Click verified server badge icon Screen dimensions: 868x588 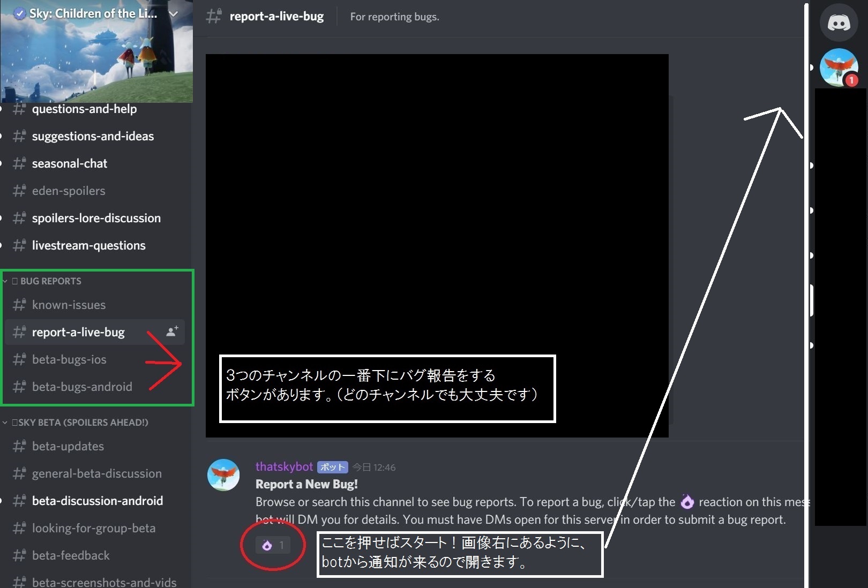click(x=19, y=14)
